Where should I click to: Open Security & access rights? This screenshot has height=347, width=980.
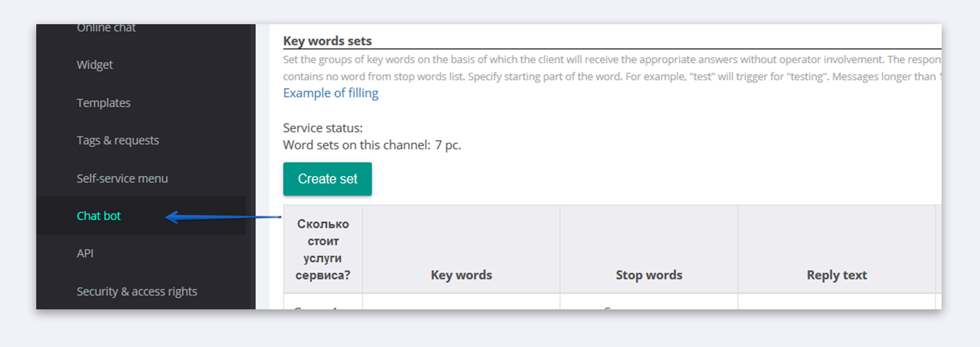[137, 292]
